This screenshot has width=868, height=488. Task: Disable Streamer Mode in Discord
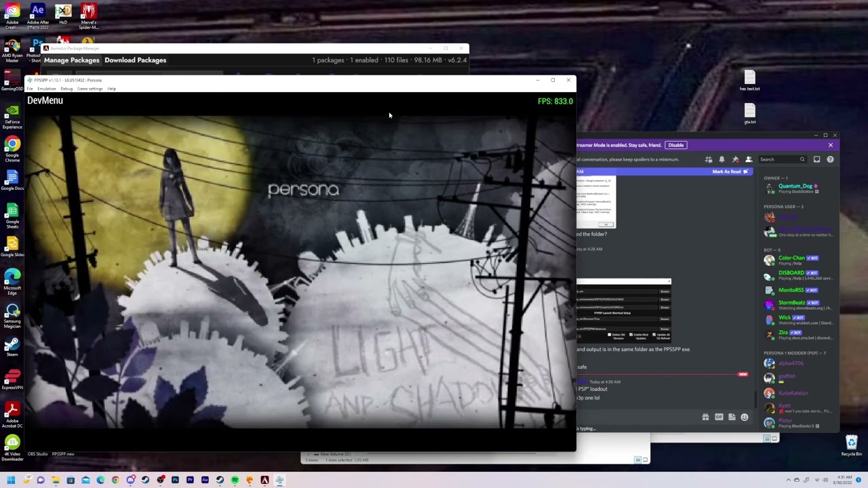675,145
